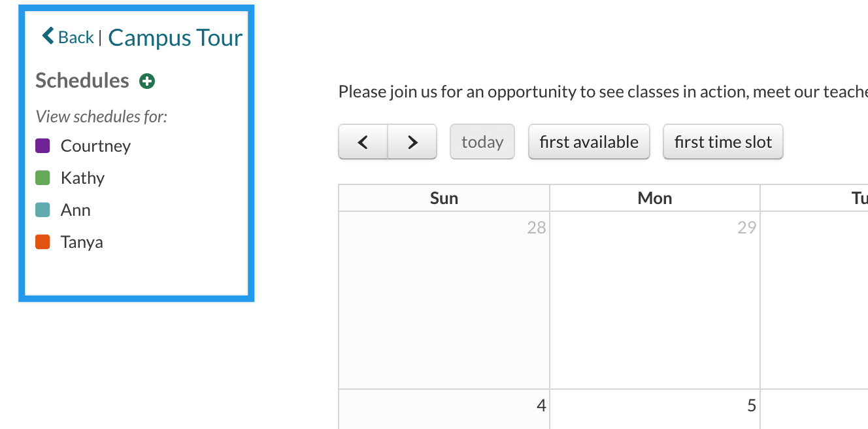
Task: Go to the previous month arrow
Action: coord(363,142)
